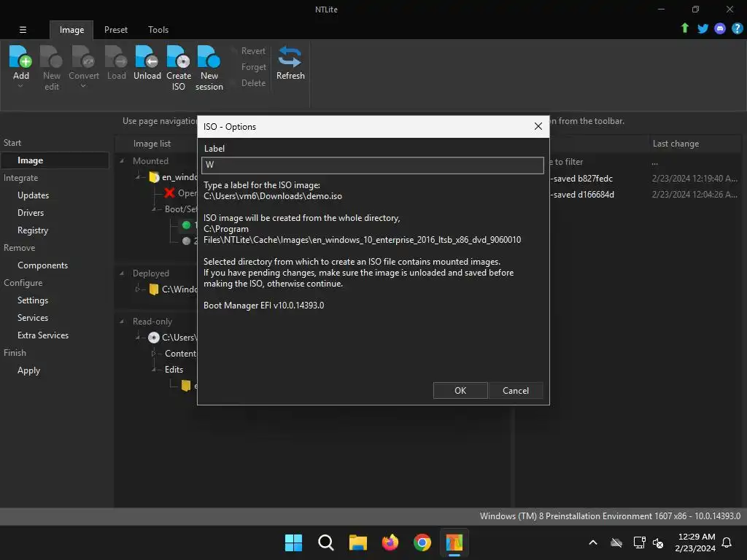747x560 pixels.
Task: Click the Create ISO icon
Action: click(178, 57)
